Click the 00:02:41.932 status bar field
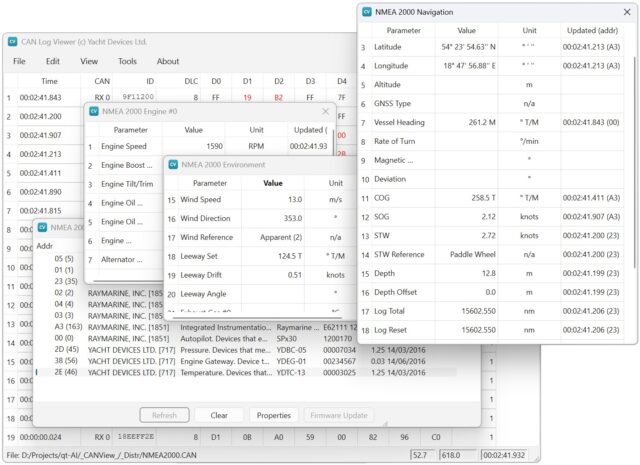The height and width of the screenshot is (465, 640). 504,455
